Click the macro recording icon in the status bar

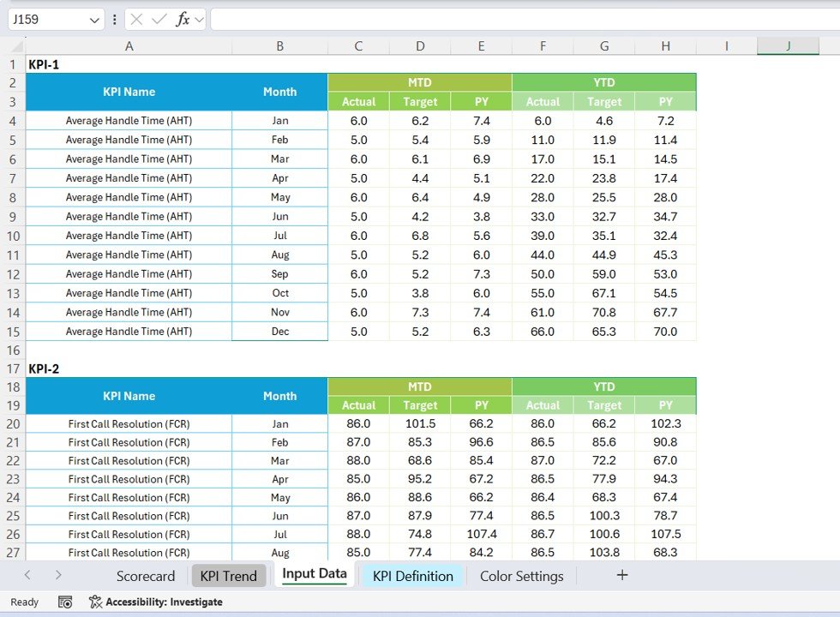tap(64, 602)
